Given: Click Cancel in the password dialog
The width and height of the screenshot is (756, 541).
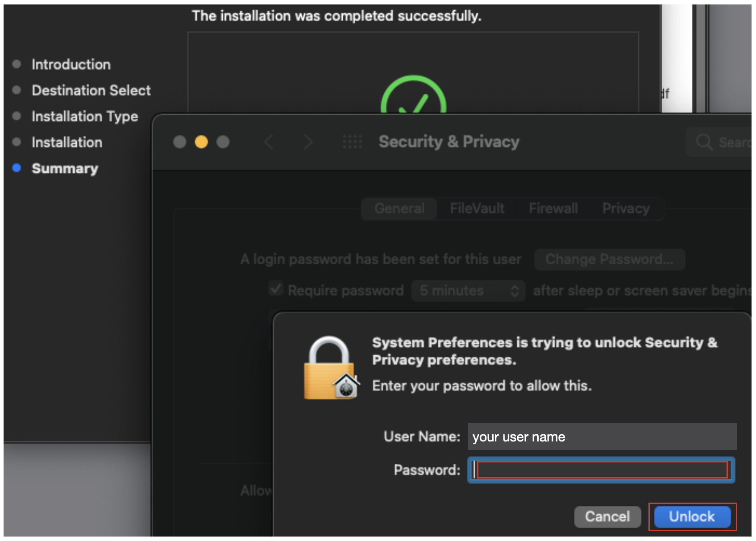Looking at the screenshot, I should click(607, 516).
